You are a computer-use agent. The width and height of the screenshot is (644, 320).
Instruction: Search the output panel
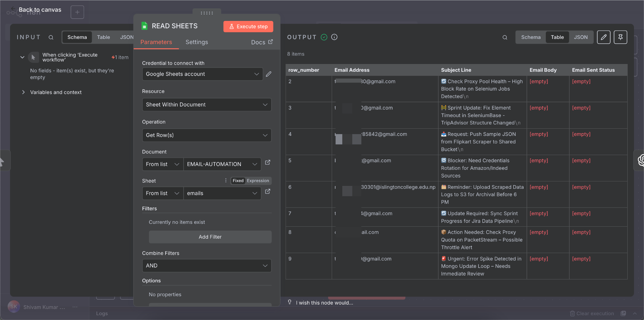pyautogui.click(x=505, y=37)
